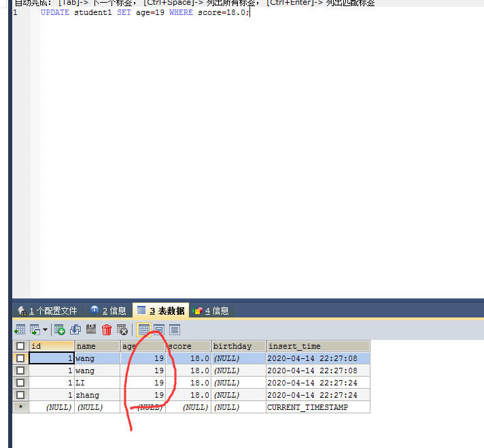Click the export table data icon
Screen dimensions: 484x448
20,330
